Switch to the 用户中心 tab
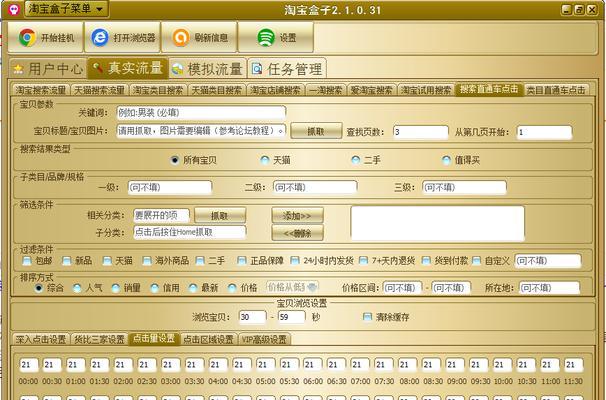 [x=48, y=69]
